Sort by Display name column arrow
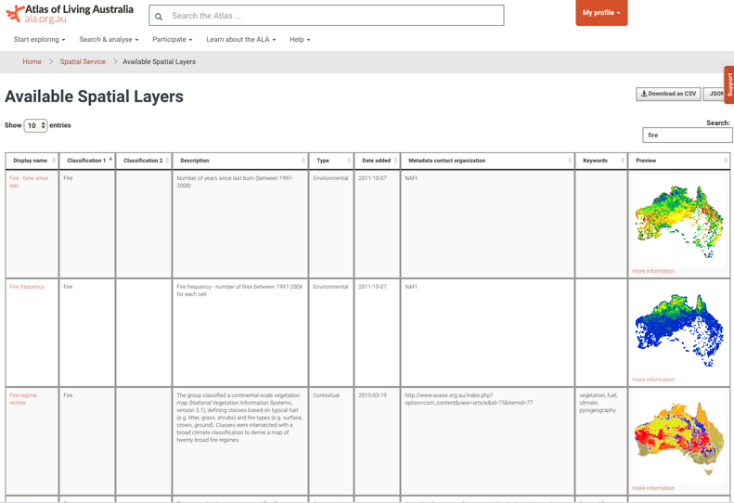The height and width of the screenshot is (503, 734). click(54, 160)
